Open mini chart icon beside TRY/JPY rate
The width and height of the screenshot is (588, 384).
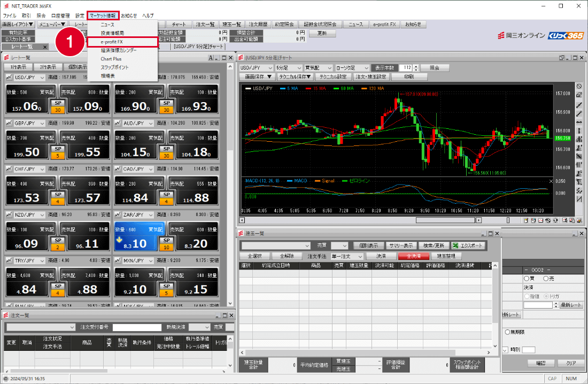click(9, 260)
